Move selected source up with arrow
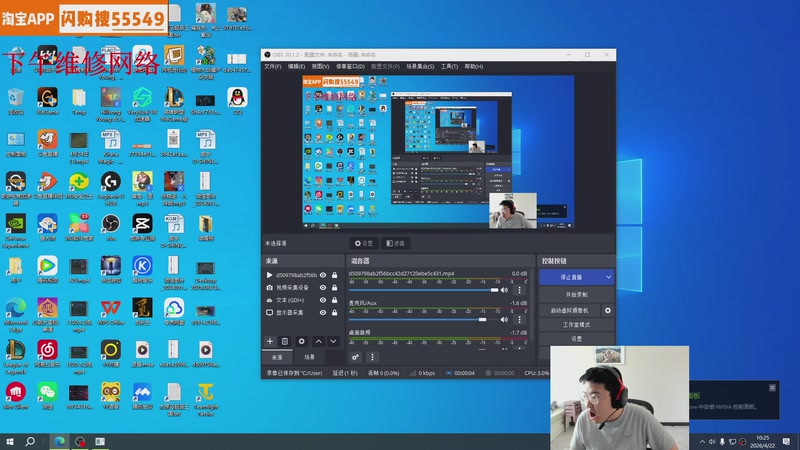The height and width of the screenshot is (450, 800). [x=318, y=341]
